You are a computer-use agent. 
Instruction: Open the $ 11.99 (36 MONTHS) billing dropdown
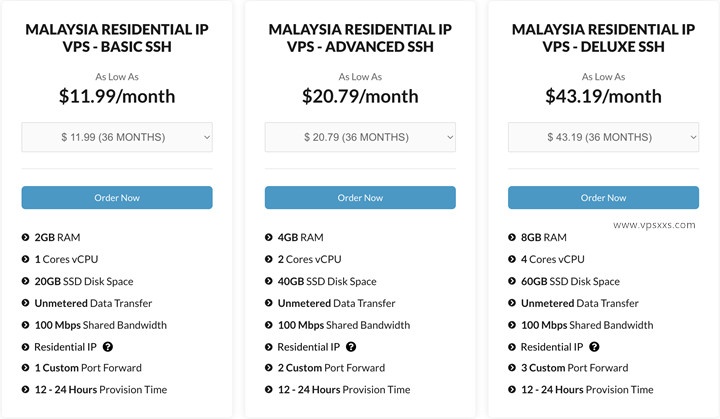coord(117,137)
